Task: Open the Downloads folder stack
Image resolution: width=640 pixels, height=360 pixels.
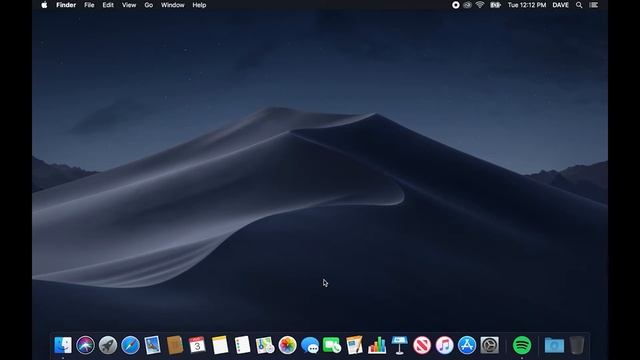Action: coord(554,345)
